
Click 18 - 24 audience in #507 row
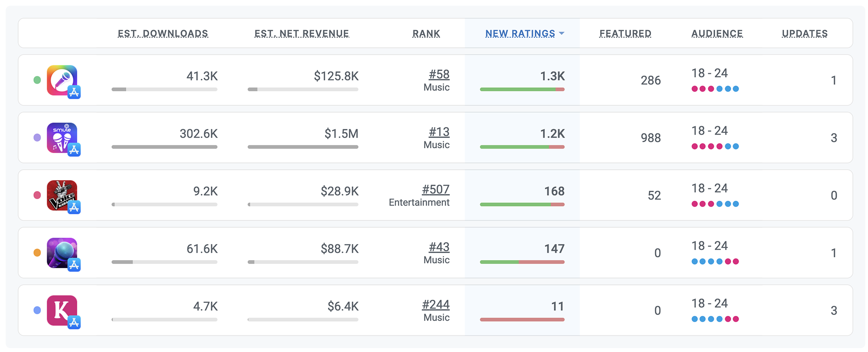pyautogui.click(x=710, y=188)
